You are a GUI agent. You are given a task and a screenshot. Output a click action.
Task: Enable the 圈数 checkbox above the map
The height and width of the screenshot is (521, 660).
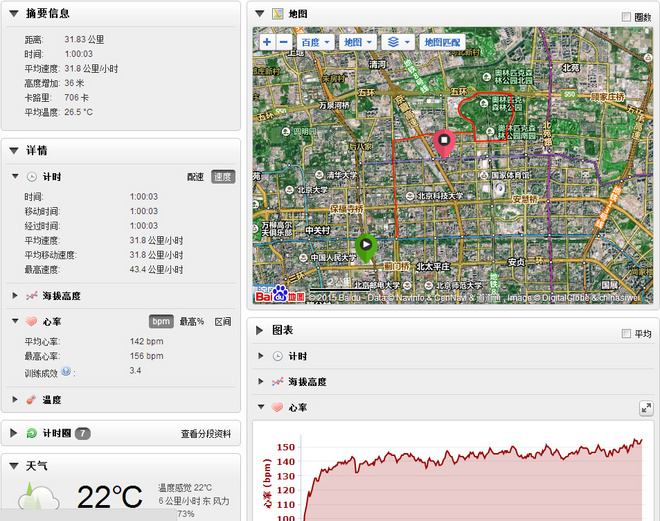[626, 17]
